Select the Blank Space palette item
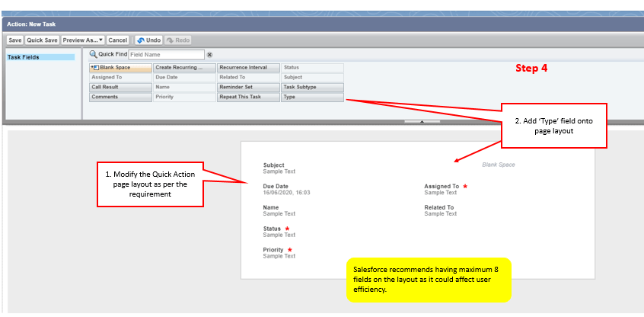Viewport: 644px width, 317px height. (x=120, y=68)
